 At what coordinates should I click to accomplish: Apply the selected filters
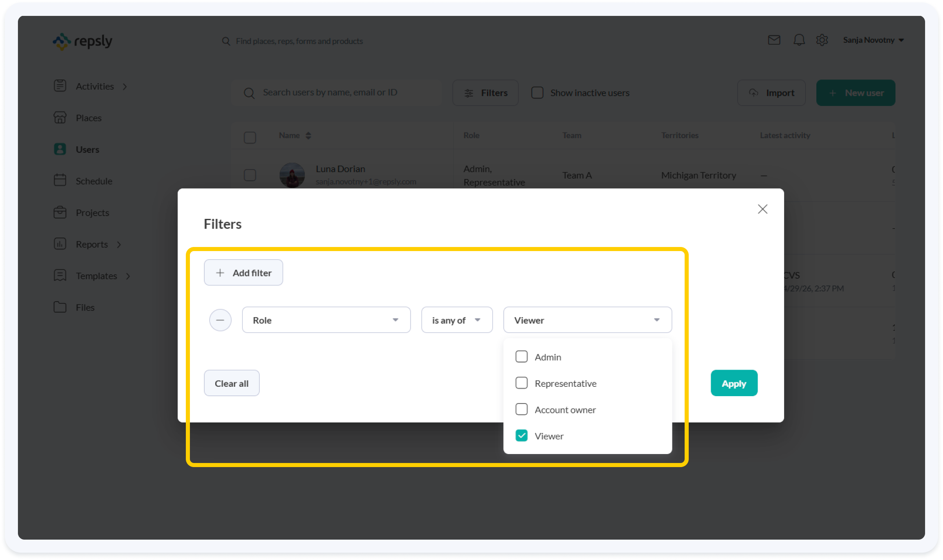(734, 383)
